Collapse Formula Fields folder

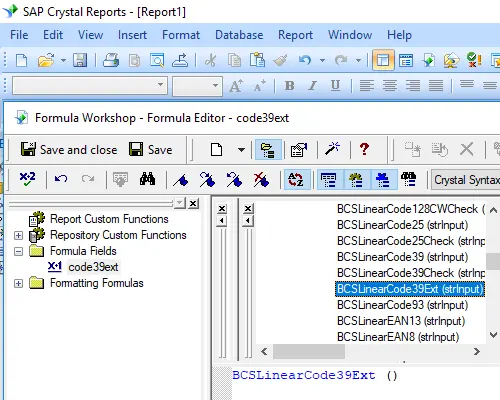[x=18, y=251]
